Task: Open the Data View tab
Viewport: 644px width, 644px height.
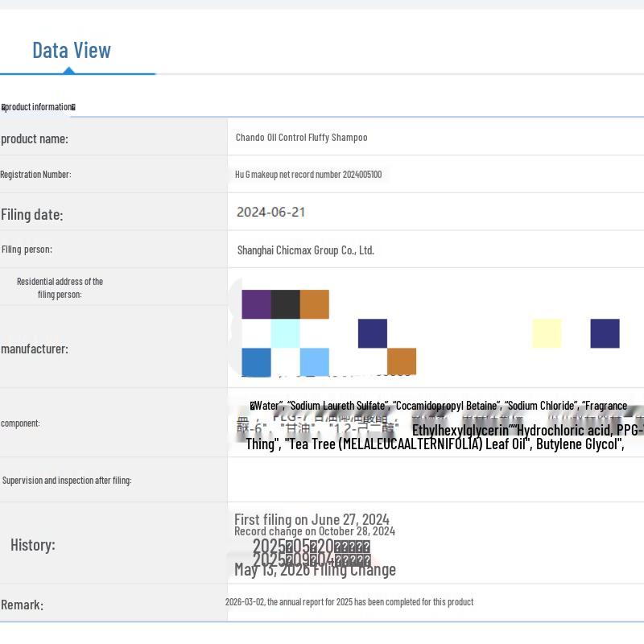Action: 72,51
